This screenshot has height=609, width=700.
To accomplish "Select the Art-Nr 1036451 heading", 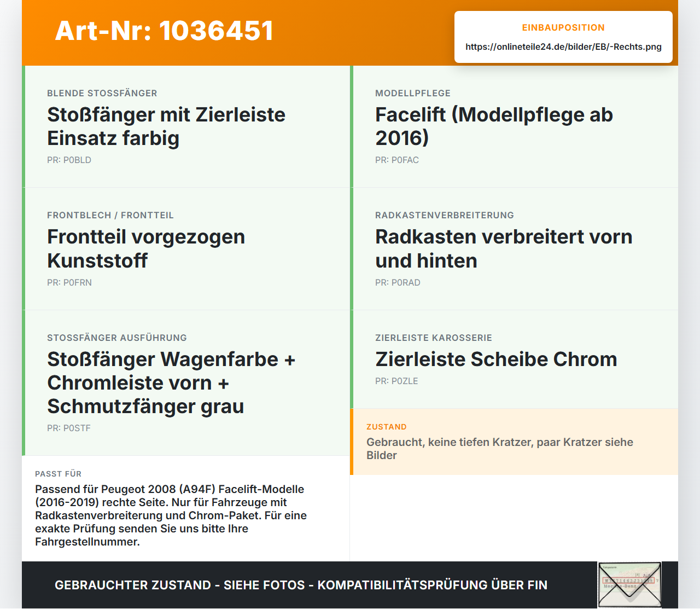I will (x=164, y=31).
